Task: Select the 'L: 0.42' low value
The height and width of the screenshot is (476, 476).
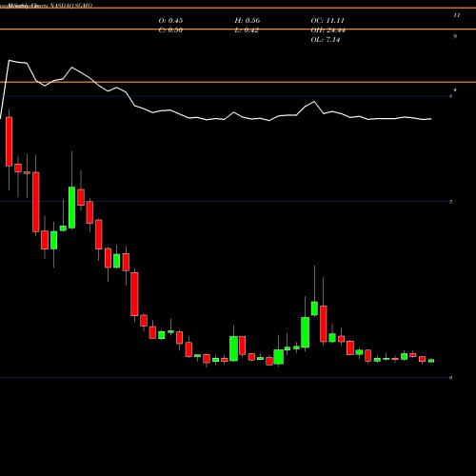Action: [x=247, y=30]
